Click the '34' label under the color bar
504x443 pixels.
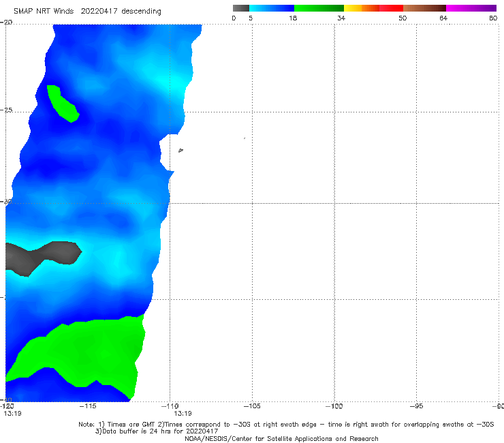tap(341, 18)
